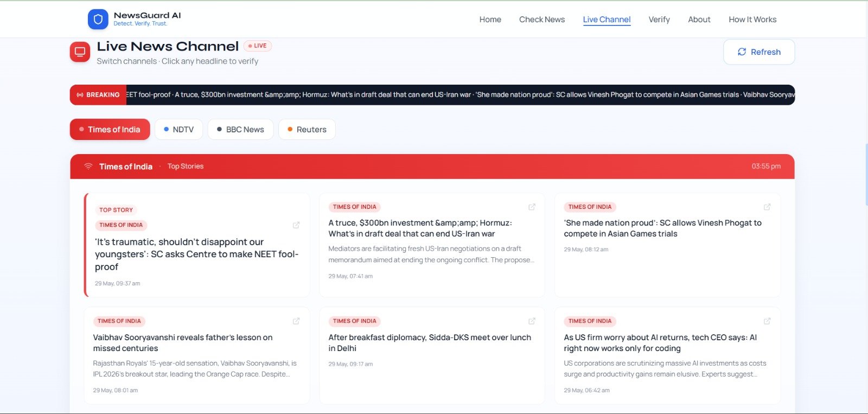Click Top Stories label in red header
The width and height of the screenshot is (868, 414).
186,167
